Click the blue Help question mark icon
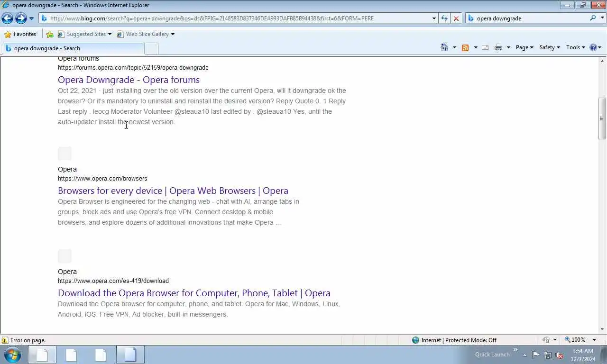The width and height of the screenshot is (607, 364). [593, 47]
